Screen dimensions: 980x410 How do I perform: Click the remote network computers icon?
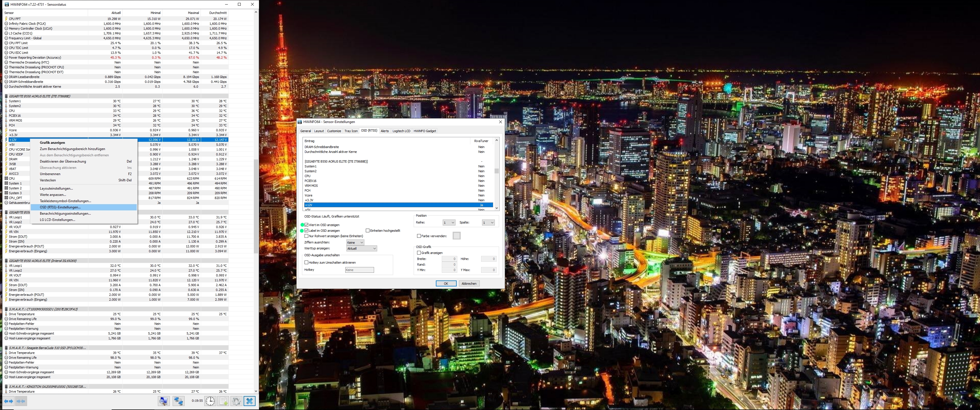click(178, 401)
